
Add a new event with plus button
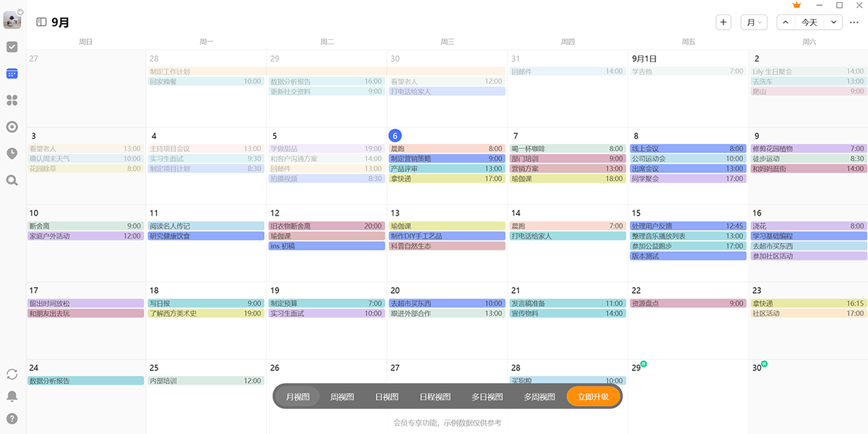[723, 22]
